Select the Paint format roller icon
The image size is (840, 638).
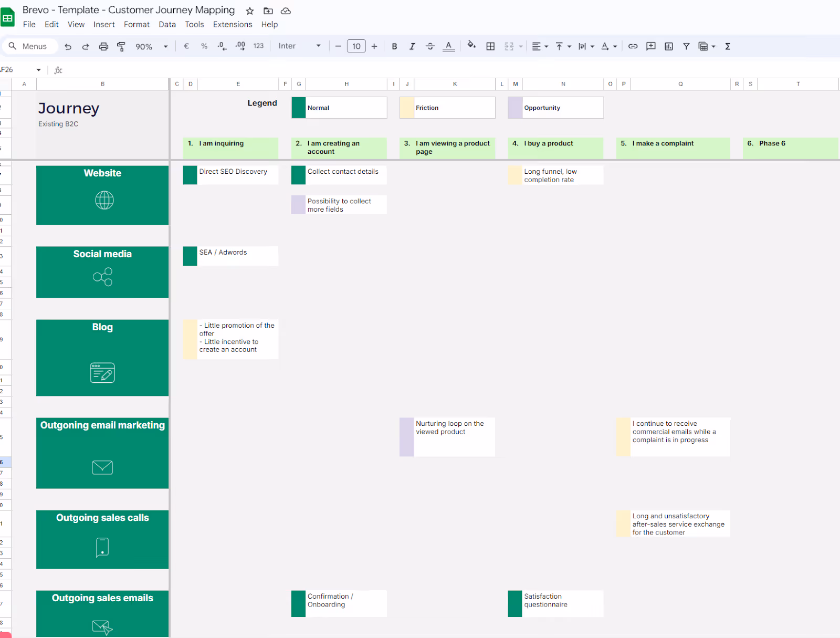(x=121, y=46)
